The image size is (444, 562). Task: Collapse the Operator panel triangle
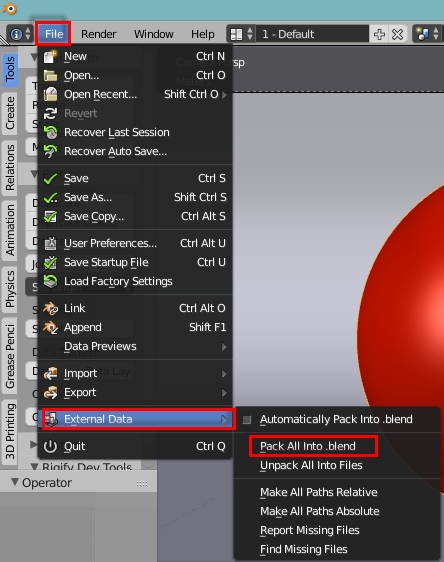(15, 482)
